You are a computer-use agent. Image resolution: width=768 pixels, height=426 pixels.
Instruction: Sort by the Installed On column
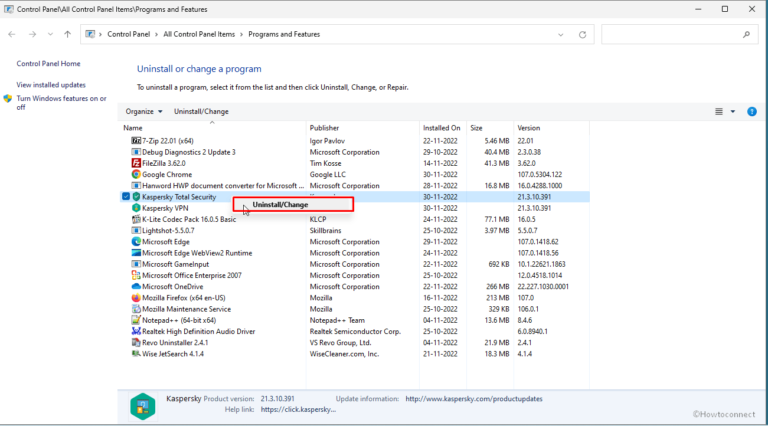[443, 128]
